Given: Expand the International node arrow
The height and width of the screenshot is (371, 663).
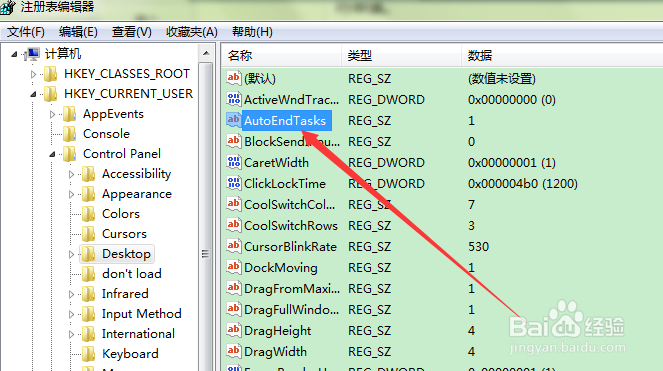Looking at the screenshot, I should click(x=71, y=334).
